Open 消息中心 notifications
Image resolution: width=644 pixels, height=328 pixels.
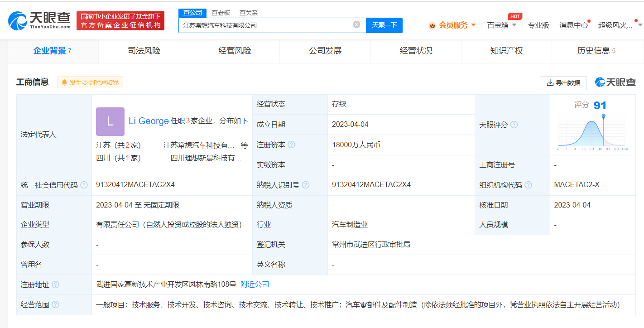coord(573,25)
